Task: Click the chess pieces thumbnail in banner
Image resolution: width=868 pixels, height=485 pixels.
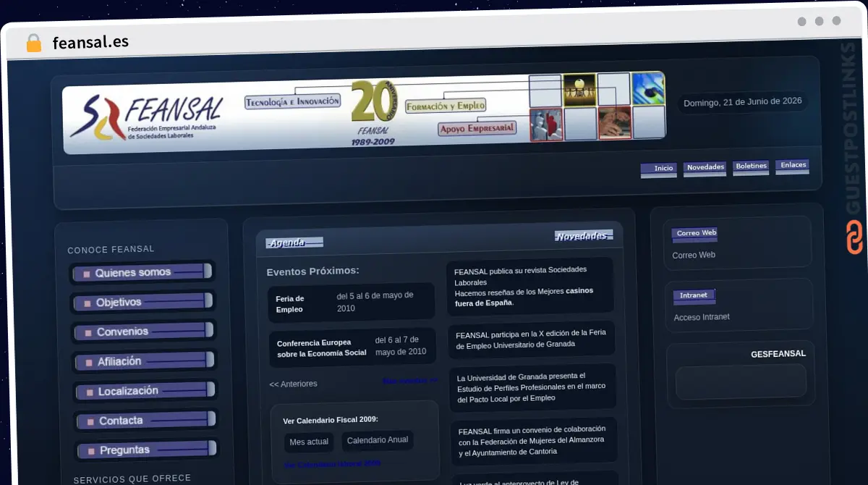Action: click(546, 125)
